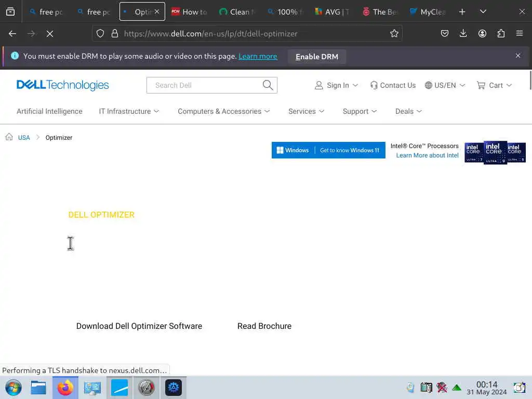Expand the Sign In dropdown
Screen dimensions: 532x399
coord(336,86)
